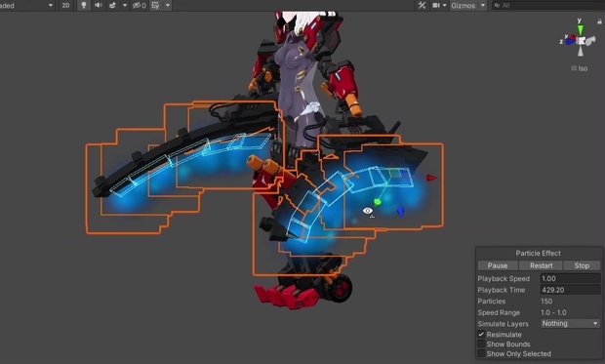The width and height of the screenshot is (605, 364).
Task: Open the Simulate Layers dropdown
Action: tap(570, 323)
